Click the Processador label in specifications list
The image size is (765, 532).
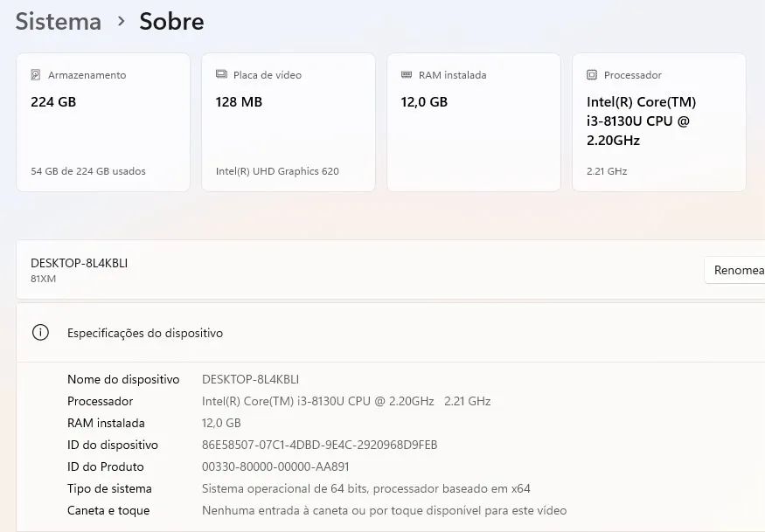(x=100, y=401)
